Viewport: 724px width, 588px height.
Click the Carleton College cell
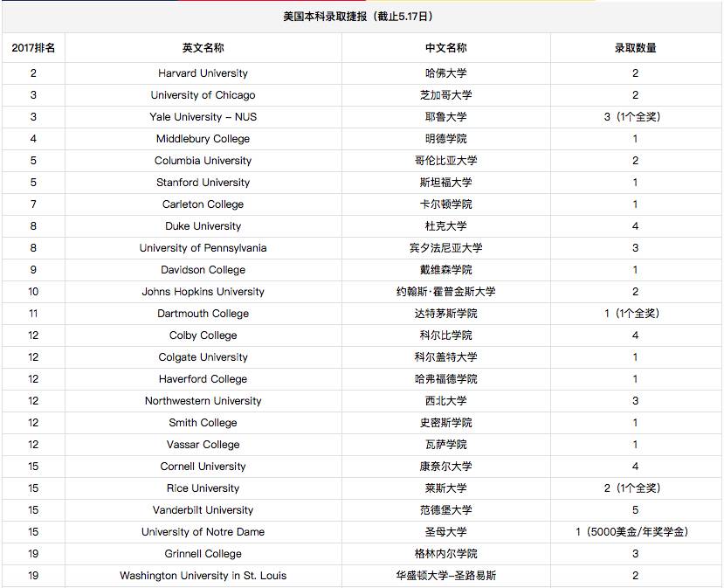pos(203,204)
